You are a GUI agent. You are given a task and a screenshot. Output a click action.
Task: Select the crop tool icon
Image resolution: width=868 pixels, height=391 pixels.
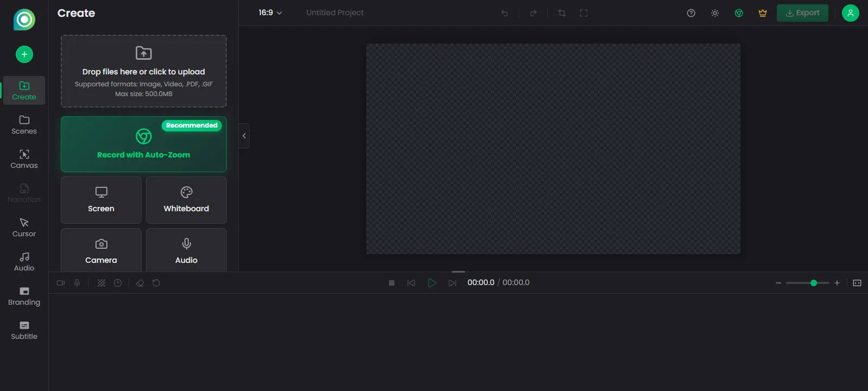click(x=562, y=13)
